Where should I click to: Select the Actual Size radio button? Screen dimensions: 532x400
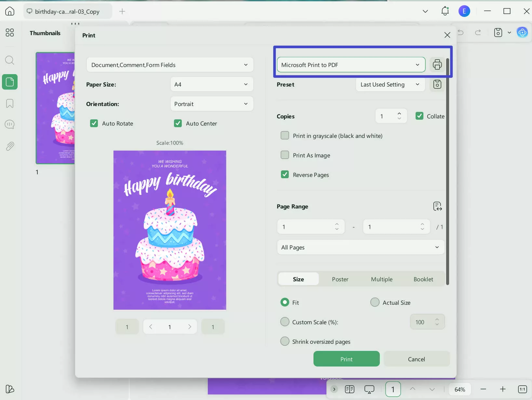pos(375,302)
